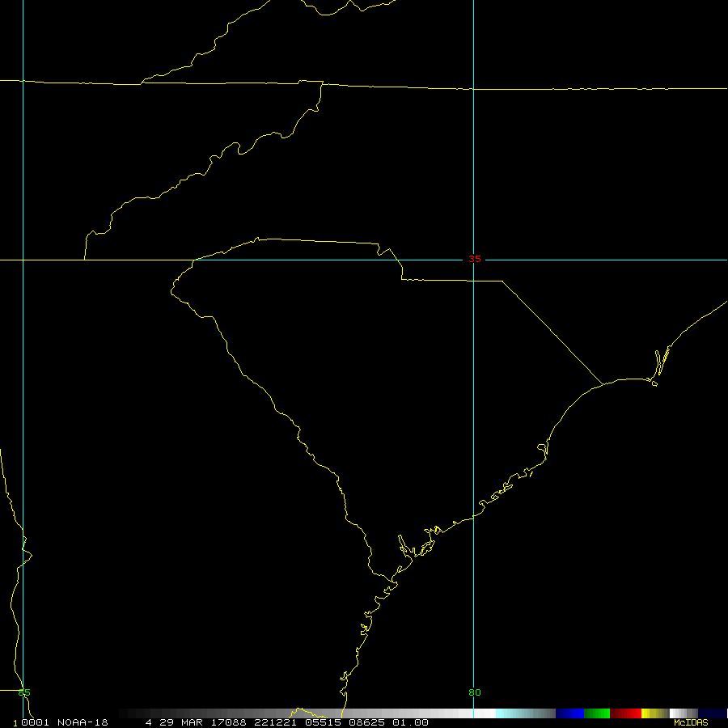Click the 01.00 resolution value
Screen dimensions: 728x728
410,722
